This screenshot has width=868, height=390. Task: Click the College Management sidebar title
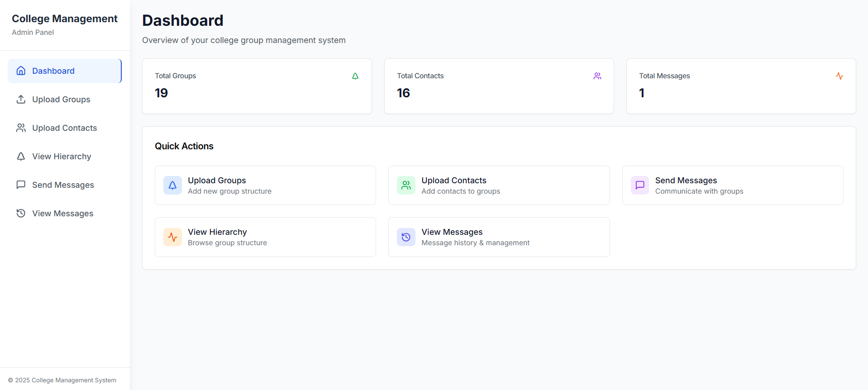coord(65,19)
